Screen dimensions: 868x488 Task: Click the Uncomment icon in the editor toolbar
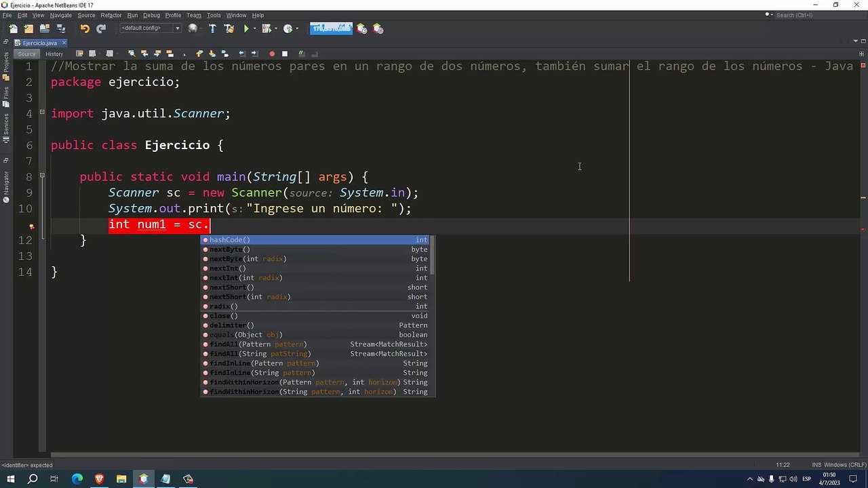coord(315,54)
